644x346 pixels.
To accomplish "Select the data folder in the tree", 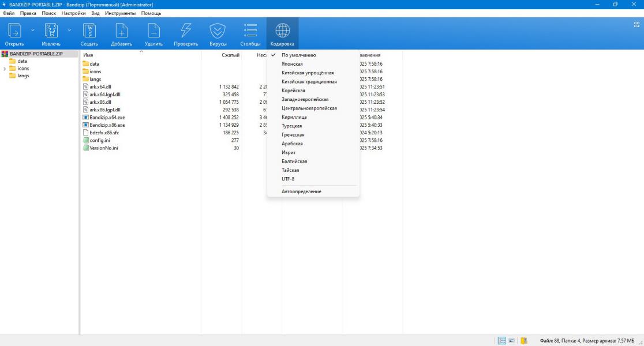I will pyautogui.click(x=22, y=61).
